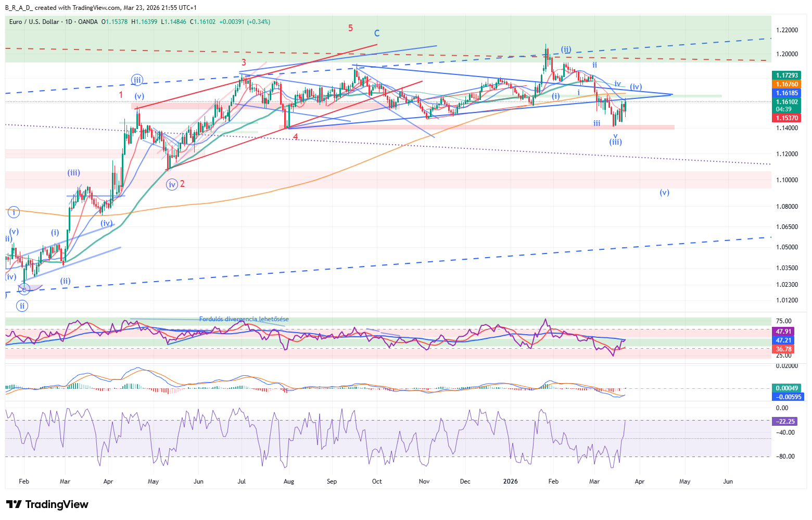Click the "Fordulós divergencia lehetősége" annotation

click(x=244, y=319)
